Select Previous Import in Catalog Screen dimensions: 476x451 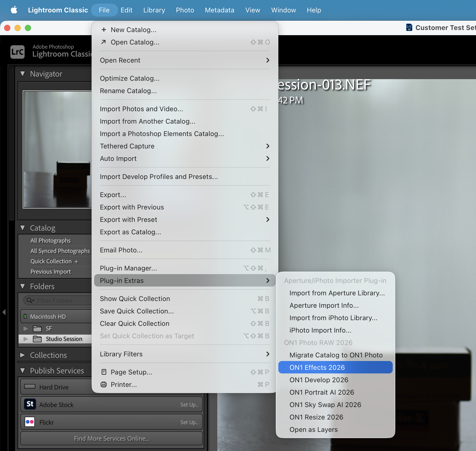point(50,272)
